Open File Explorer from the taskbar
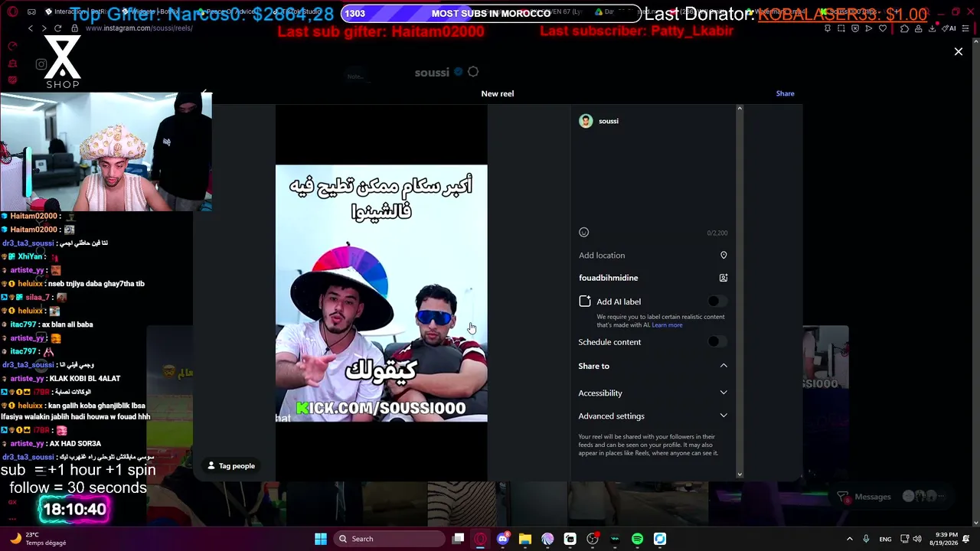Image resolution: width=980 pixels, height=551 pixels. [x=524, y=539]
